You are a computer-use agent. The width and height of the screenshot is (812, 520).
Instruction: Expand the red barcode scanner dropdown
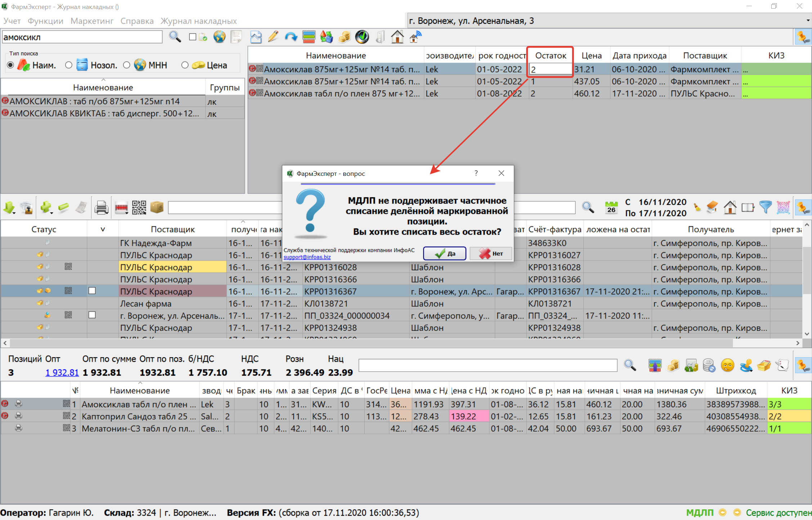(x=127, y=213)
